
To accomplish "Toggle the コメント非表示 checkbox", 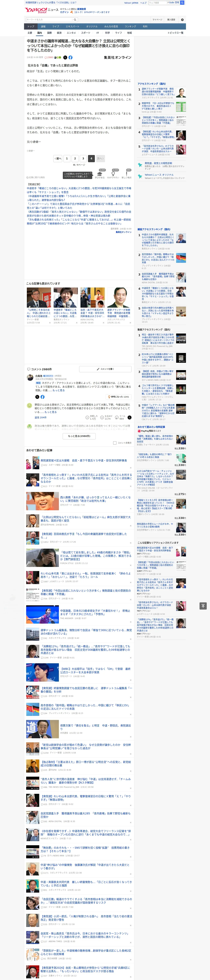I will 115,443.
